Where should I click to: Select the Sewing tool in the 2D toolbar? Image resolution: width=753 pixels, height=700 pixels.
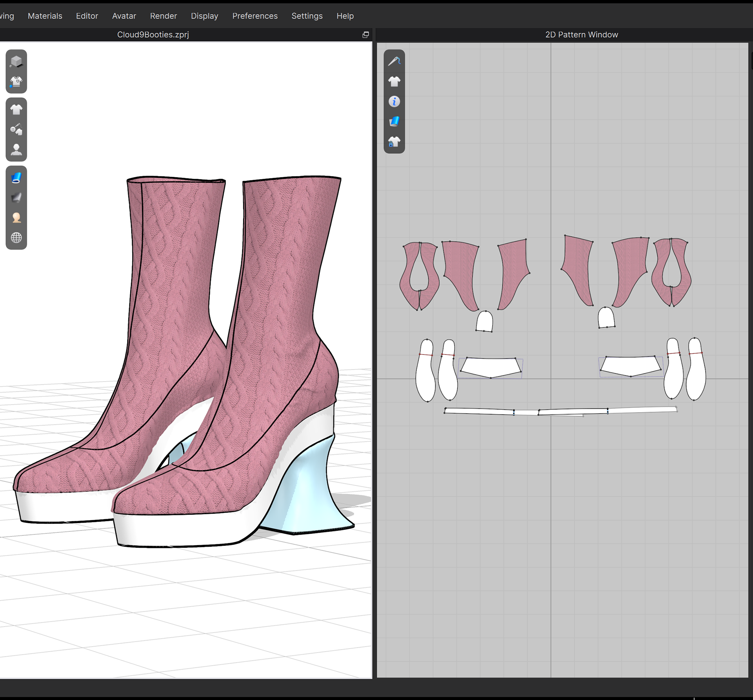[x=394, y=60]
